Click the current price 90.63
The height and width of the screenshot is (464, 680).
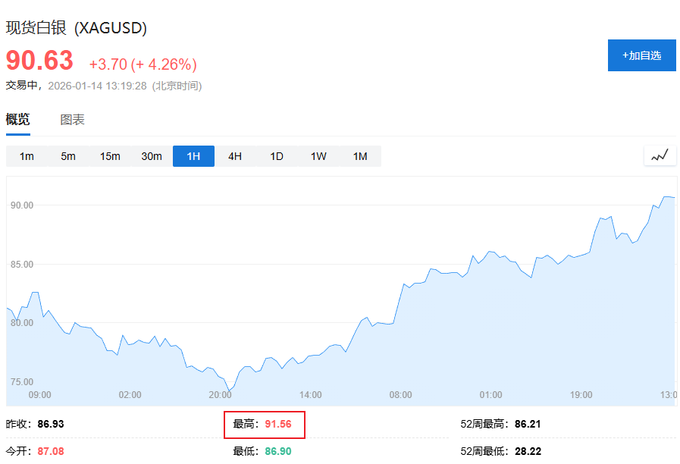pos(40,60)
